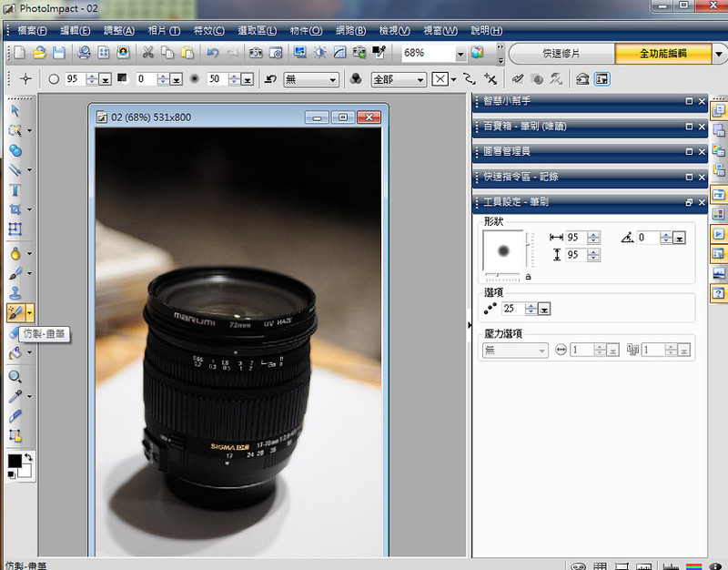Expand the 圖層管理員 panel
This screenshot has width=728, height=570.
[x=689, y=152]
